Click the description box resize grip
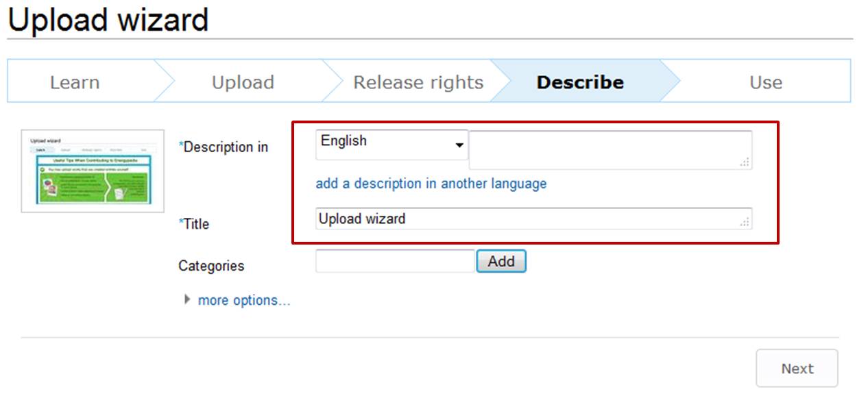 [745, 162]
